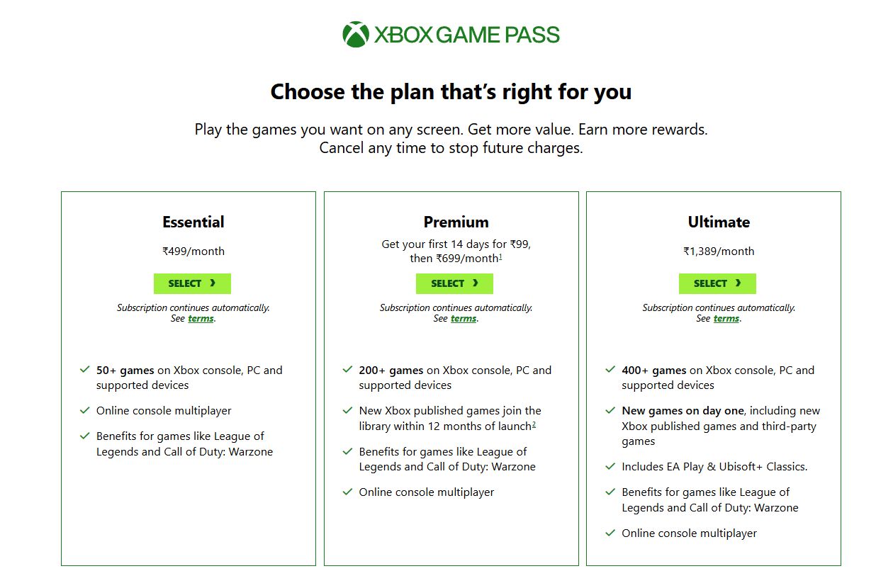
Task: Click checkmark beside 'New games on day one'
Action: 610,410
